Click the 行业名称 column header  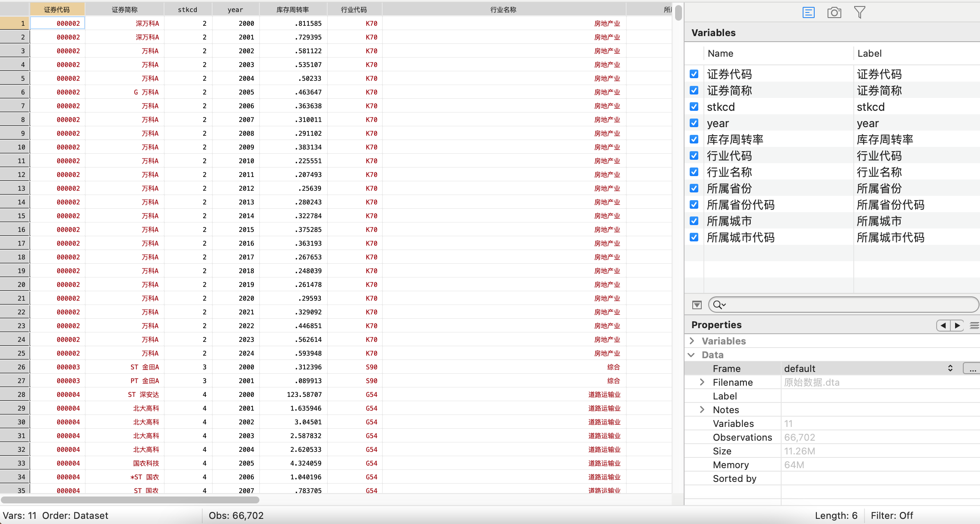[503, 9]
